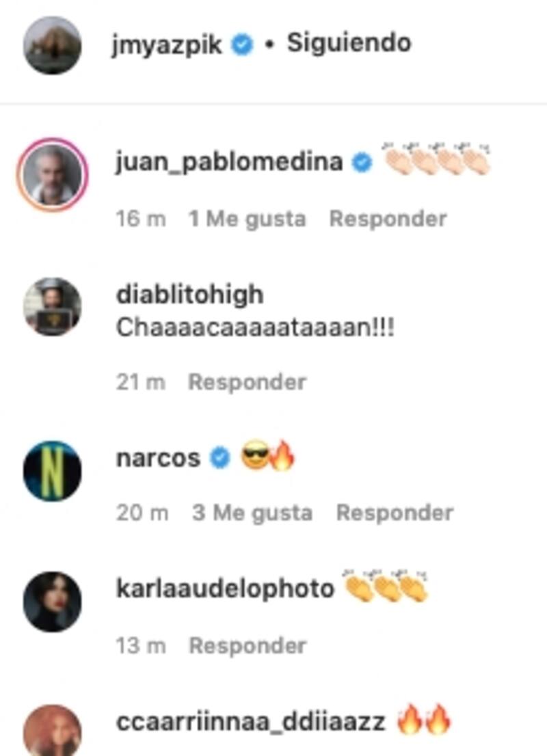This screenshot has height=756, width=547.
Task: Click the Siguiendo following button
Action: [349, 43]
